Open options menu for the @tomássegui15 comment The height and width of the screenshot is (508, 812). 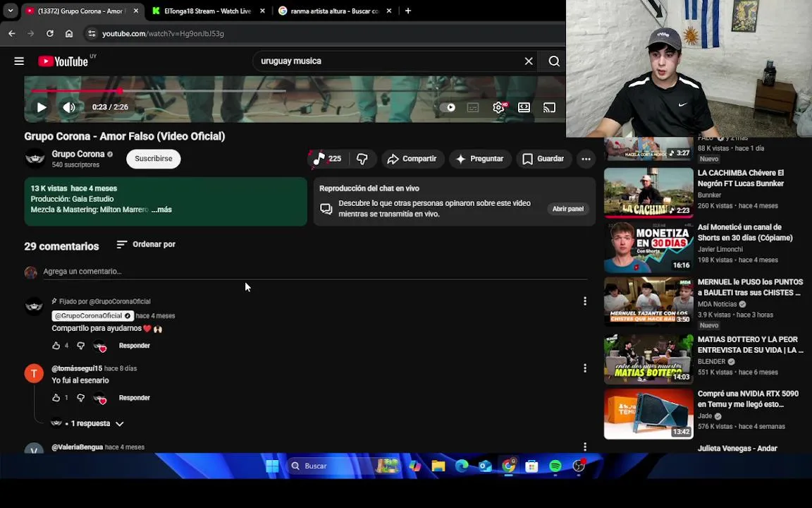coord(584,368)
